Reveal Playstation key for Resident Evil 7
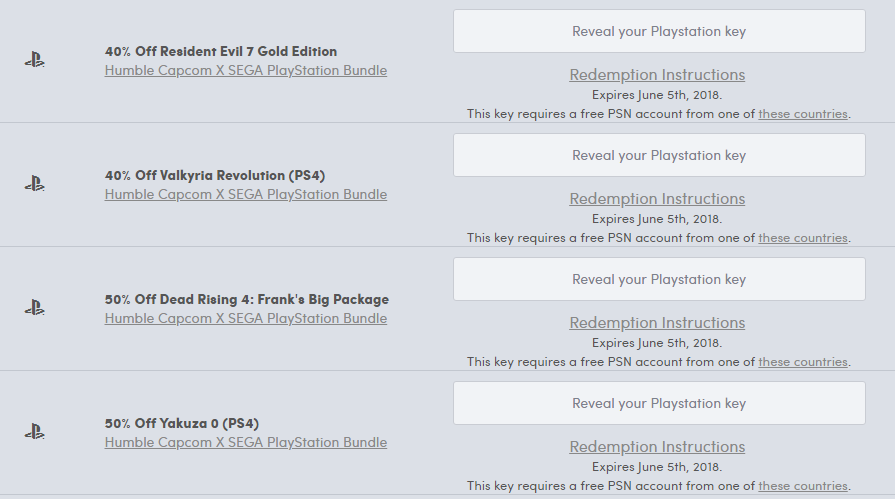This screenshot has height=499, width=895. [659, 31]
